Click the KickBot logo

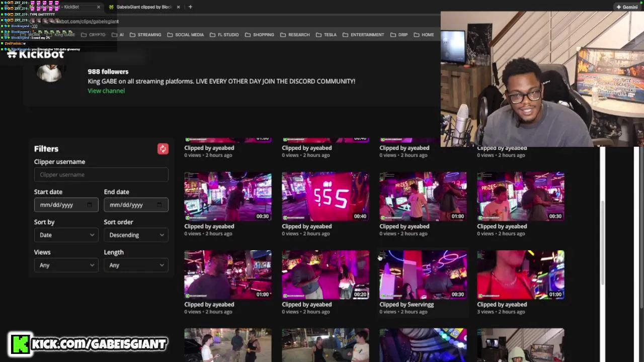point(35,54)
